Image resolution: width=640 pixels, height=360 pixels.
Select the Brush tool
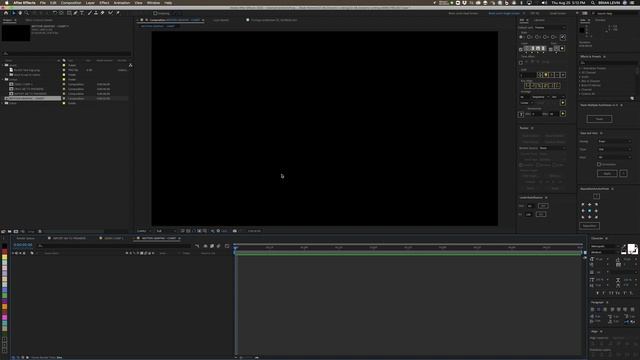point(90,13)
